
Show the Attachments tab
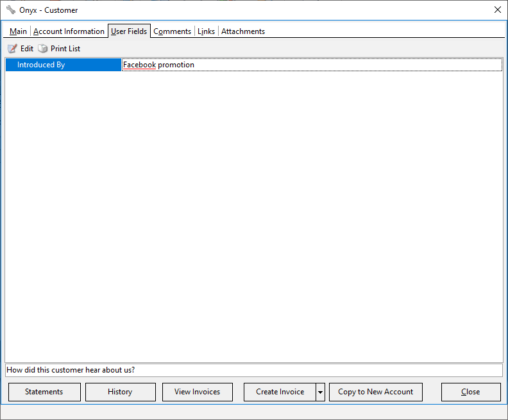(x=243, y=31)
